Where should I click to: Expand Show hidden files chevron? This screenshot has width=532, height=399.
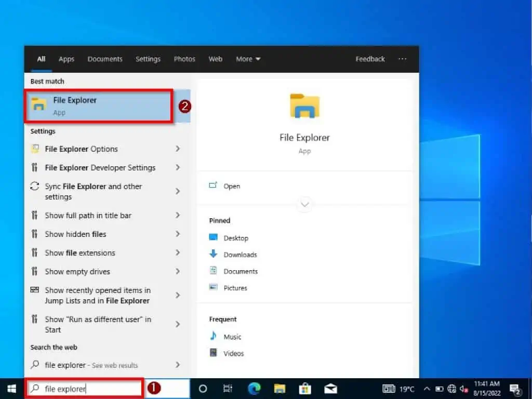(x=178, y=234)
